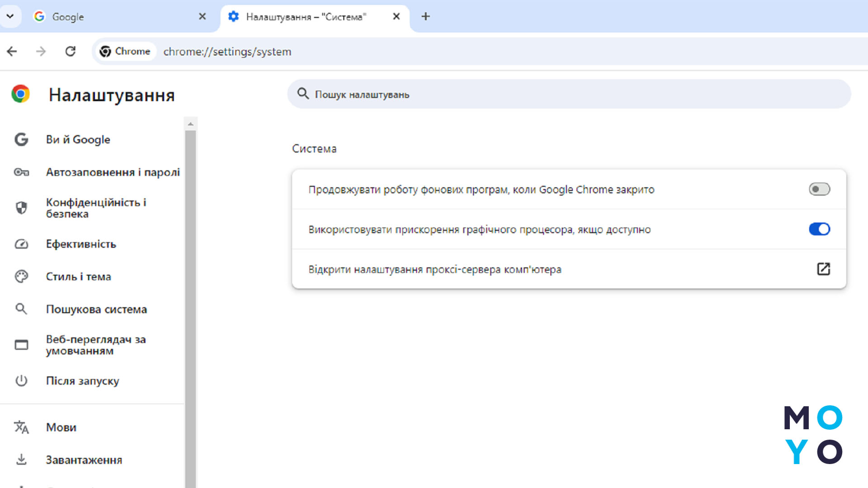Click the Chrome site info chip

tap(125, 52)
